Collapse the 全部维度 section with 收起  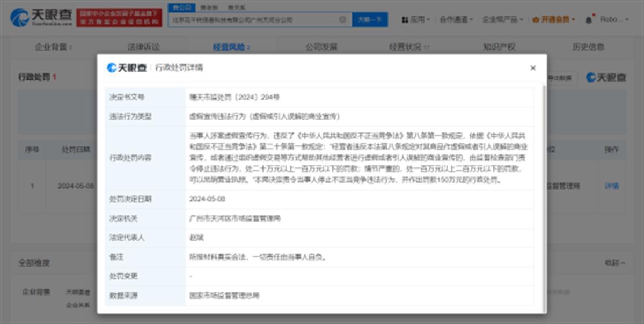pos(614,263)
